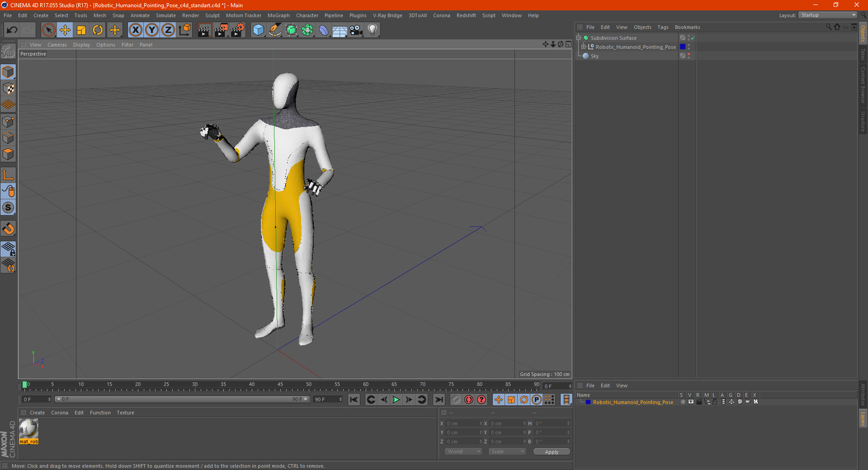The width and height of the screenshot is (868, 470).
Task: Toggle visibility dots of Sky object
Action: click(x=689, y=56)
